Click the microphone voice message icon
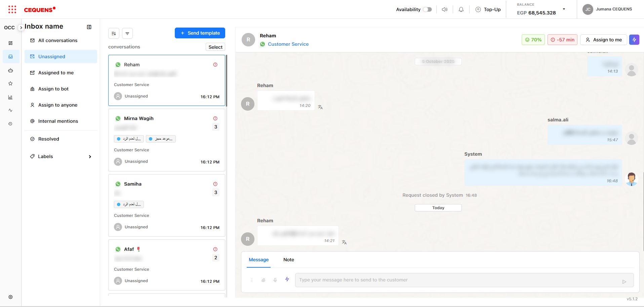The height and width of the screenshot is (307, 644). pos(275,280)
